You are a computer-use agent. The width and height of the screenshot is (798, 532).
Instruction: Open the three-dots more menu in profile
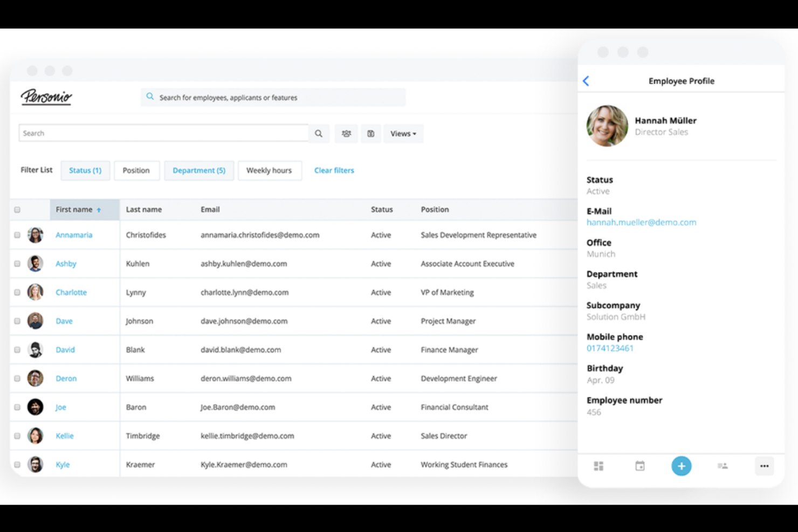coord(764,466)
